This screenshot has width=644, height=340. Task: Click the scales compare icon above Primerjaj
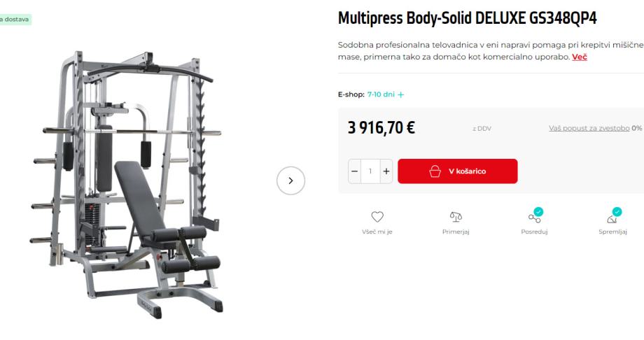[x=456, y=217]
